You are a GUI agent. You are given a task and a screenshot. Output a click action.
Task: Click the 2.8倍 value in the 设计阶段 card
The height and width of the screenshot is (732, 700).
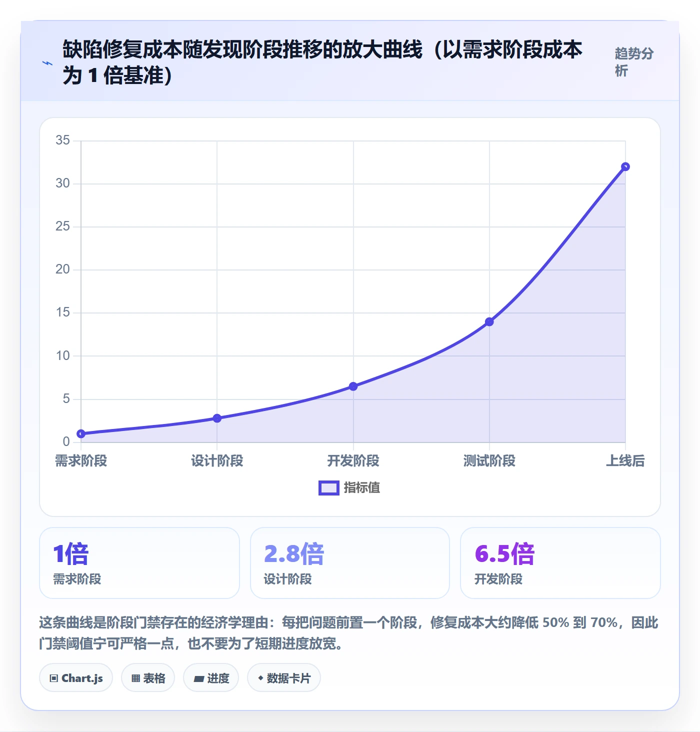[294, 553]
